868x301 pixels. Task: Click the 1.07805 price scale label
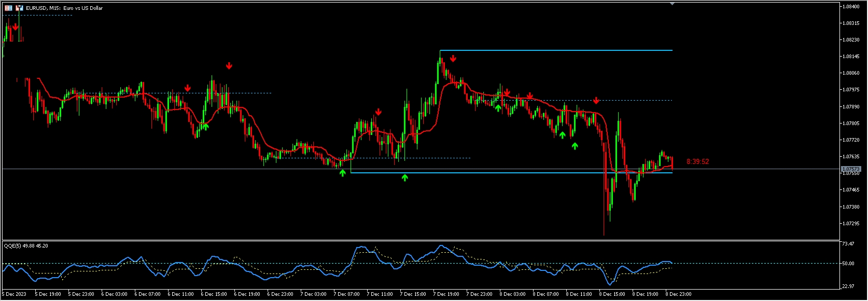tap(851, 123)
